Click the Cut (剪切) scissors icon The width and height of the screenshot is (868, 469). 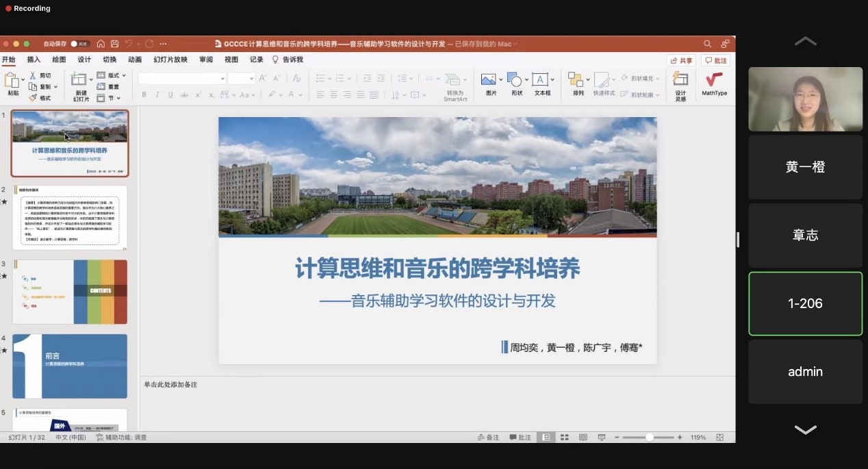click(x=33, y=75)
